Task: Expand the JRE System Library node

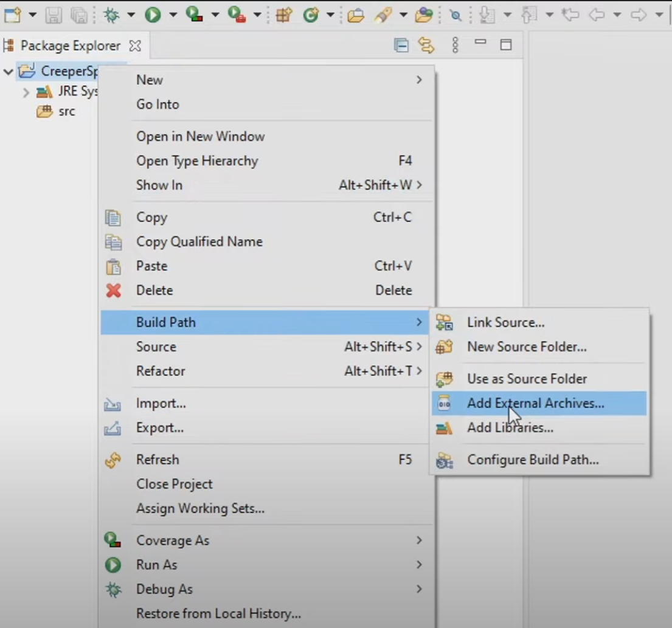Action: click(26, 92)
